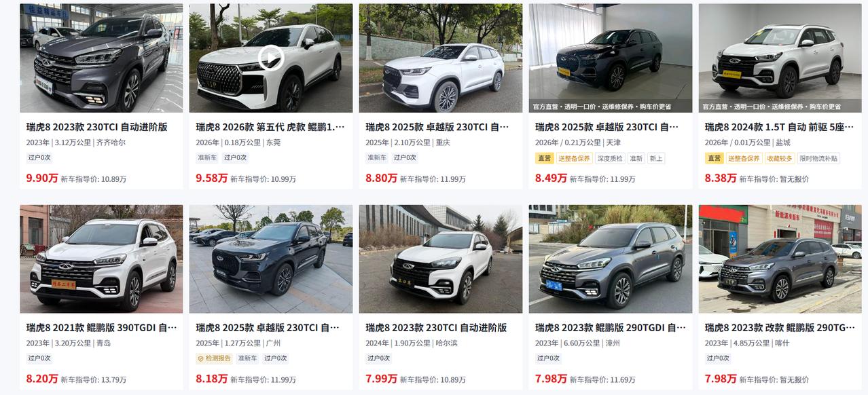
Task: Open the gray 瑞虎8 photo from 齐齐哈尔
Action: click(x=101, y=58)
